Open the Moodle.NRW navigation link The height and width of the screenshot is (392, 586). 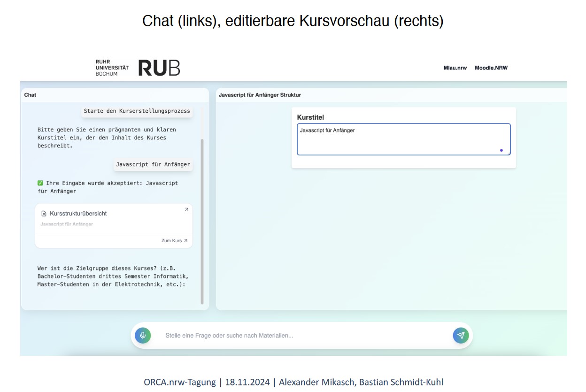tap(491, 68)
